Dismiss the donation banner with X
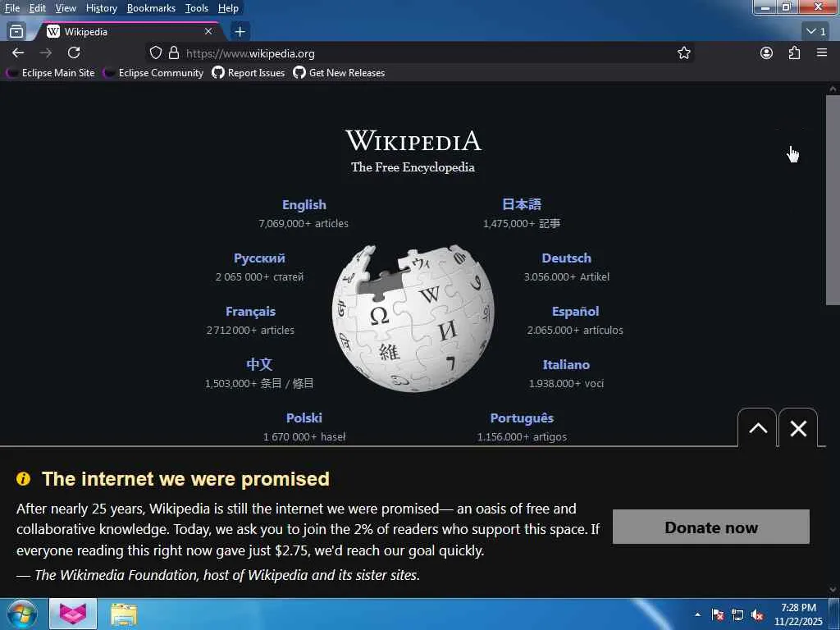This screenshot has height=630, width=840. pos(798,428)
